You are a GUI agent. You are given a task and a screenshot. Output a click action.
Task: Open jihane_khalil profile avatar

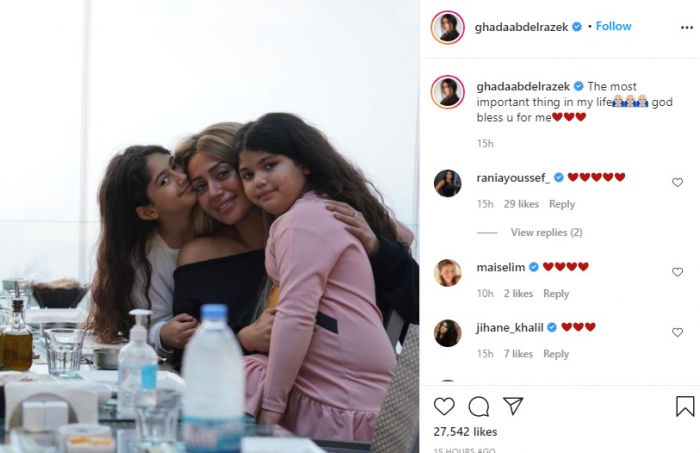447,333
